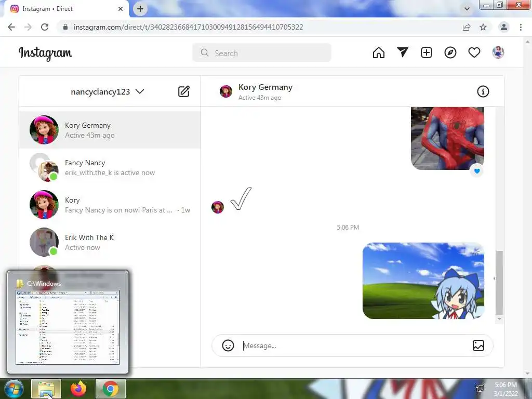Click the Instagram search field
The image size is (532, 399).
262,52
